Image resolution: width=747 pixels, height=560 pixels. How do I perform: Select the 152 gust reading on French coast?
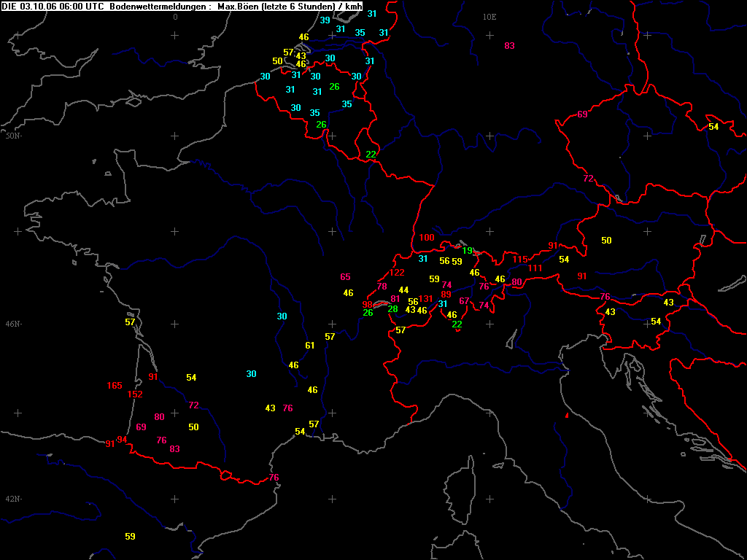(135, 394)
